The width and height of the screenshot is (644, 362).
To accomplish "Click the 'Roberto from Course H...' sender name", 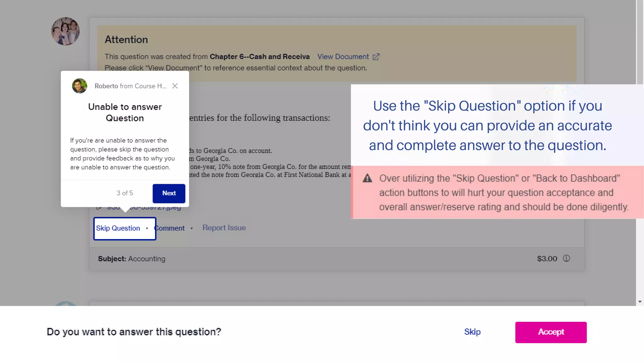I will [x=130, y=86].
